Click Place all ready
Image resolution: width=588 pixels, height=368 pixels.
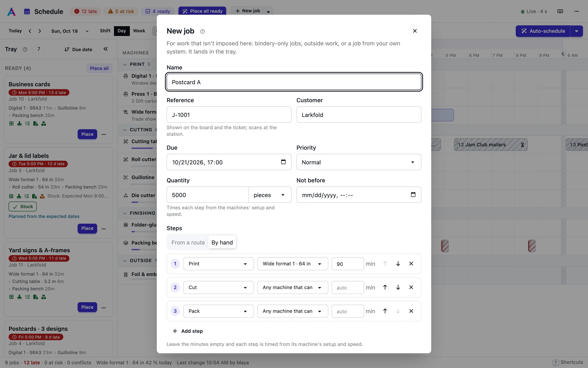202,11
